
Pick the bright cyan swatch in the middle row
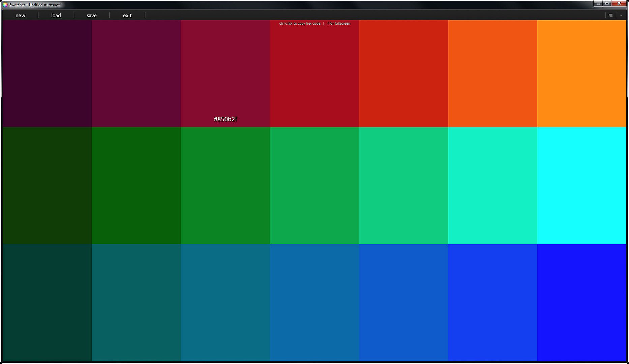pyautogui.click(x=581, y=185)
